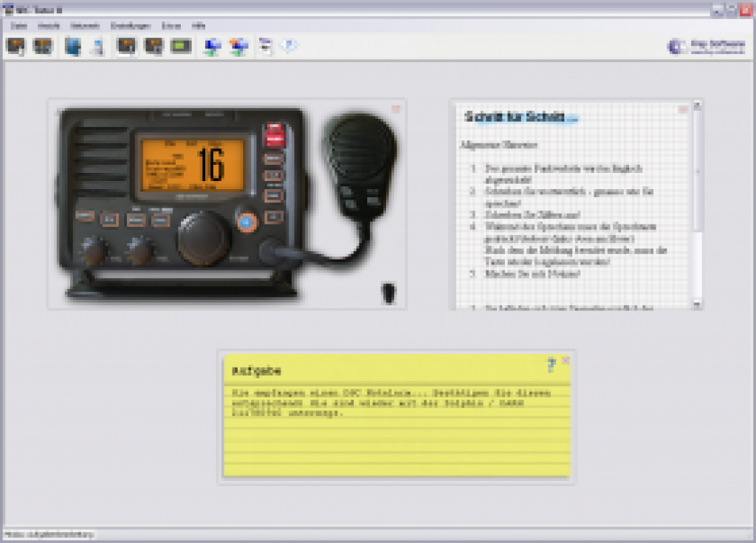Click the orange-and-blue network computers toolbar icon
The height and width of the screenshot is (543, 756).
238,47
